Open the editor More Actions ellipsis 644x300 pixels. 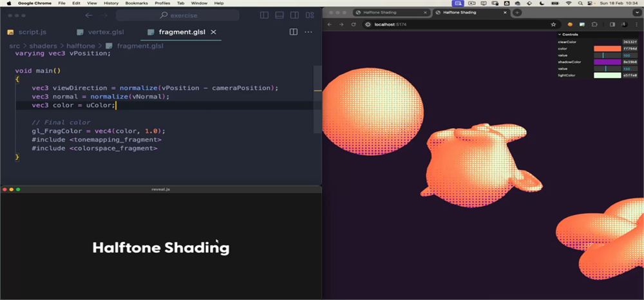click(308, 32)
